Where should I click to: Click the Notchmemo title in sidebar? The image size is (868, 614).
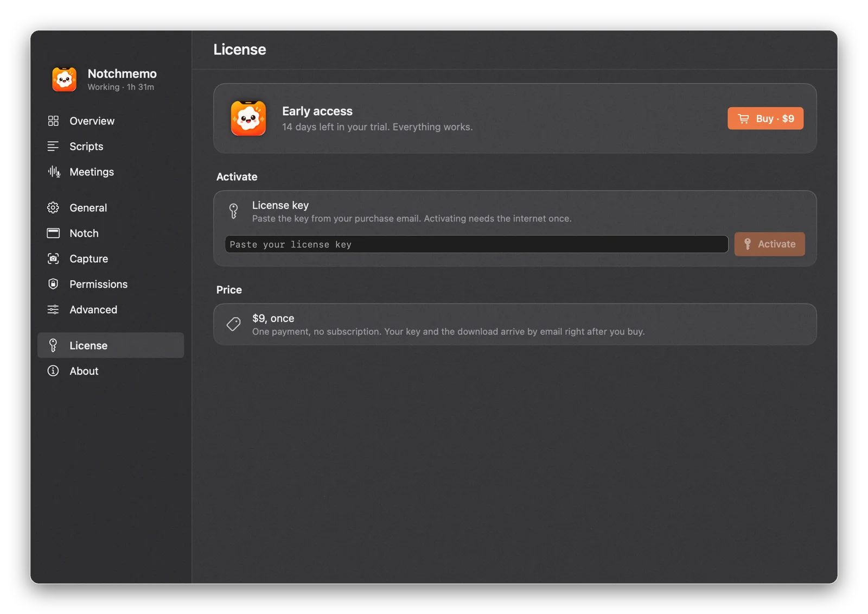pyautogui.click(x=122, y=73)
